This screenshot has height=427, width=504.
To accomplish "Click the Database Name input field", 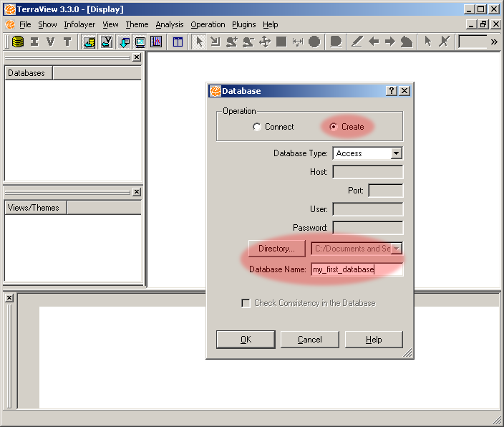I will [357, 269].
